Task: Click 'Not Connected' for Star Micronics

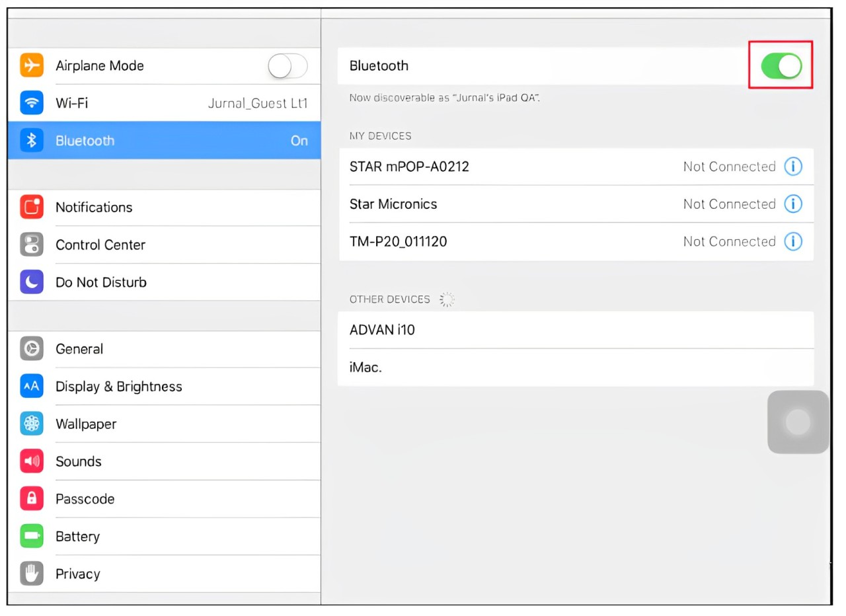Action: (730, 204)
